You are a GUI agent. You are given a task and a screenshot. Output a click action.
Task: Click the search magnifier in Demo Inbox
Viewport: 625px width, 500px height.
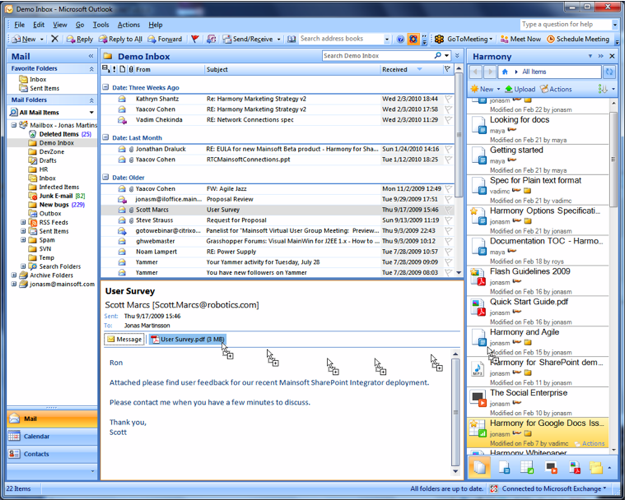point(438,56)
